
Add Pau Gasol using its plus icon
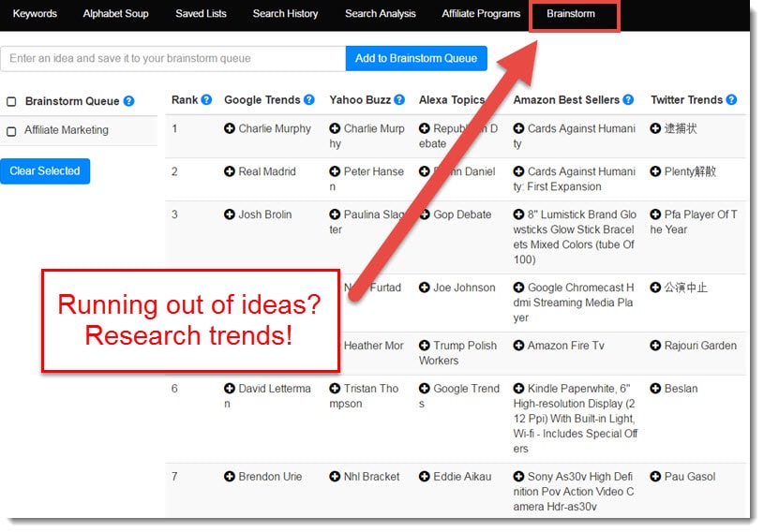tap(655, 476)
